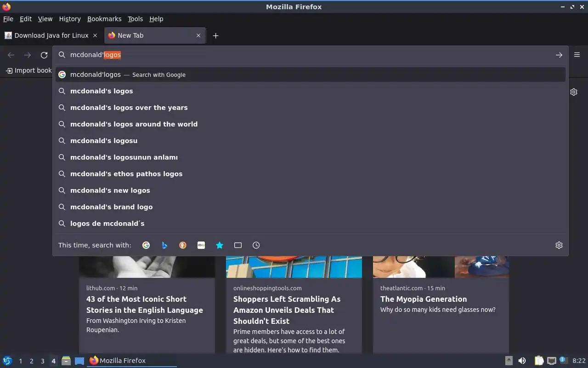Image resolution: width=588 pixels, height=368 pixels.
Task: Open the History menu
Action: point(70,19)
